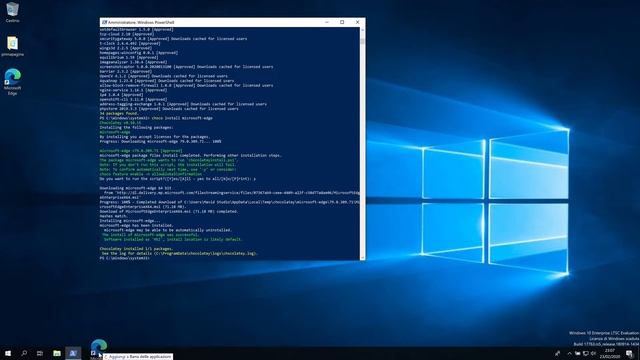Close the PowerShell window

click(x=358, y=22)
